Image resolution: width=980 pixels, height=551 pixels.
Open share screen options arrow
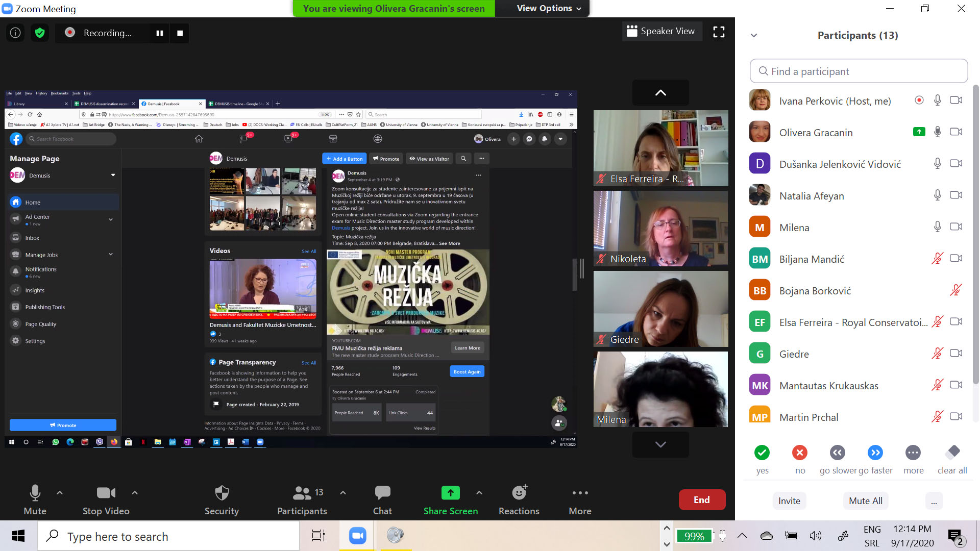coord(479,493)
